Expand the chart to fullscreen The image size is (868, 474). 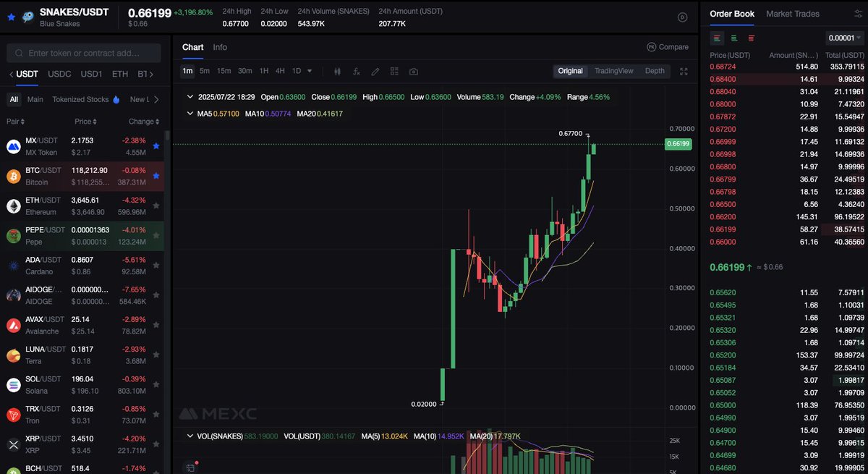[x=684, y=71]
